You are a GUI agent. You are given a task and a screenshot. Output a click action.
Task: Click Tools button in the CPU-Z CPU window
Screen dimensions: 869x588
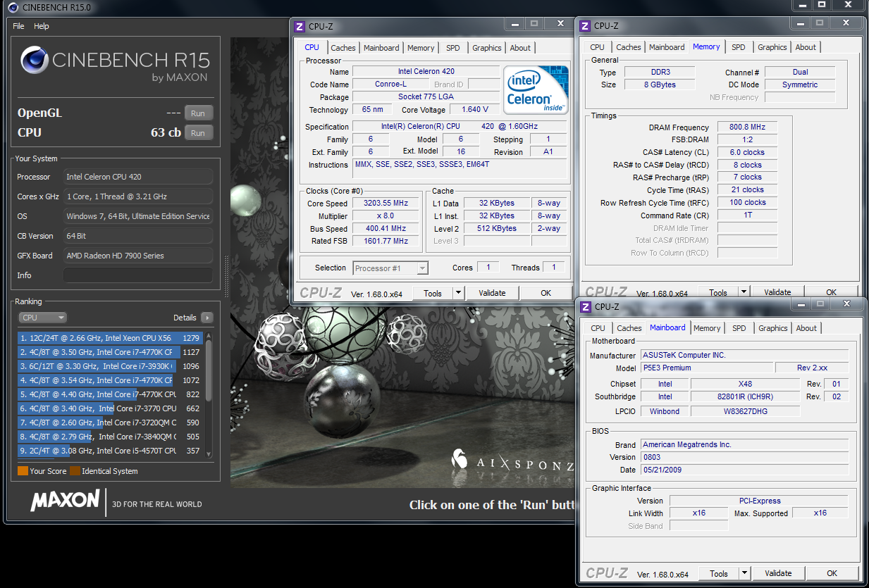tap(433, 293)
